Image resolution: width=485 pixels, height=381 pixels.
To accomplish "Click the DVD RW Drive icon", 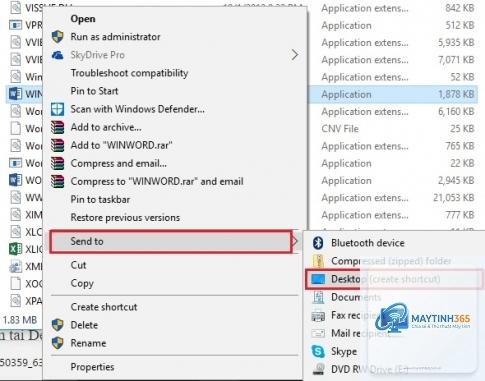I will coord(319,369).
